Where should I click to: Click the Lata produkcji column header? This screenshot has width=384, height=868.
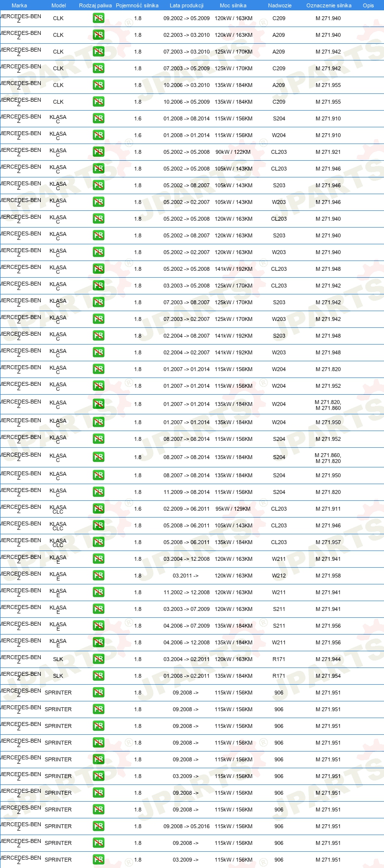pyautogui.click(x=187, y=5)
